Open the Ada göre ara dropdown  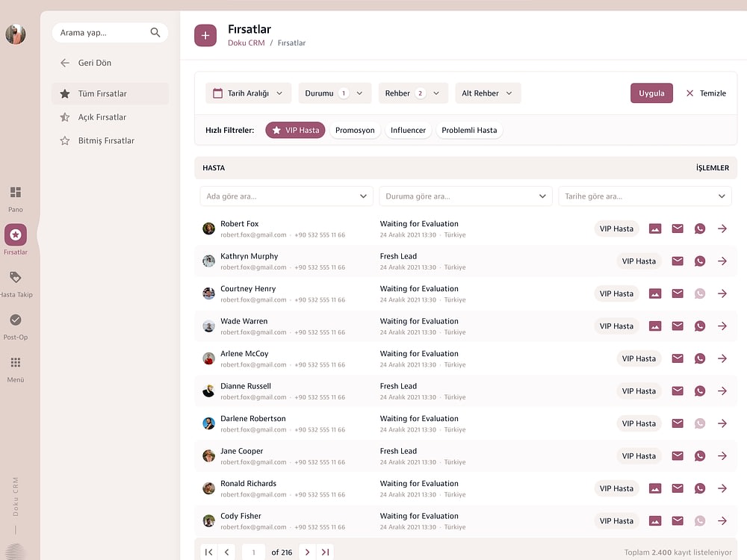tap(286, 196)
